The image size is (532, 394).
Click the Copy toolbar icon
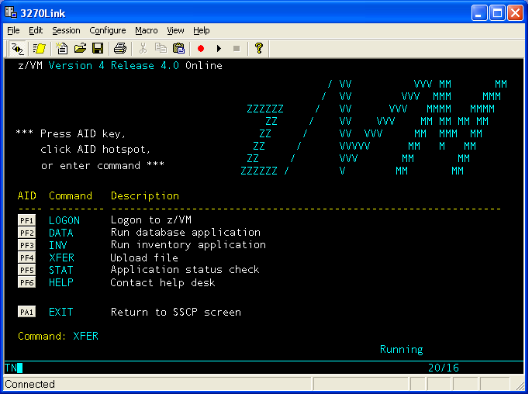point(161,49)
